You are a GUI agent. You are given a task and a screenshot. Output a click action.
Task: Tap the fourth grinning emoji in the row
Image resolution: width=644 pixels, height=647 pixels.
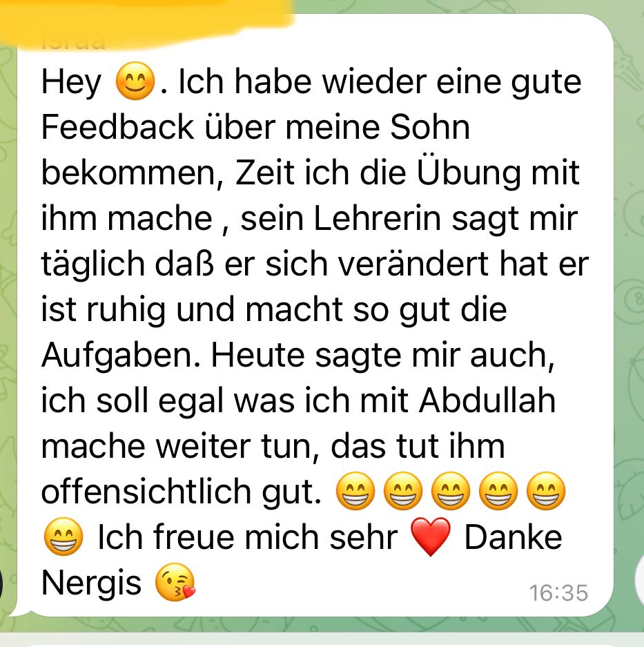coord(498,491)
